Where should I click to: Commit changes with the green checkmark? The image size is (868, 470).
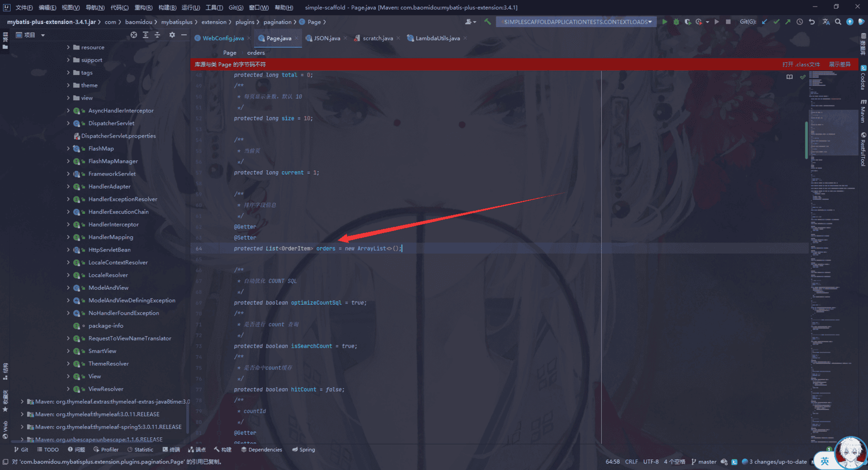click(776, 22)
